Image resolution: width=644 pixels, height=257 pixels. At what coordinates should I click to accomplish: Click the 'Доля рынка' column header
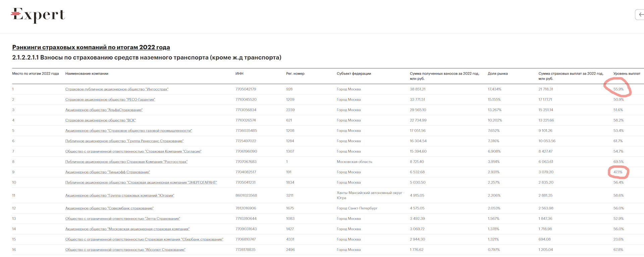pyautogui.click(x=498, y=74)
